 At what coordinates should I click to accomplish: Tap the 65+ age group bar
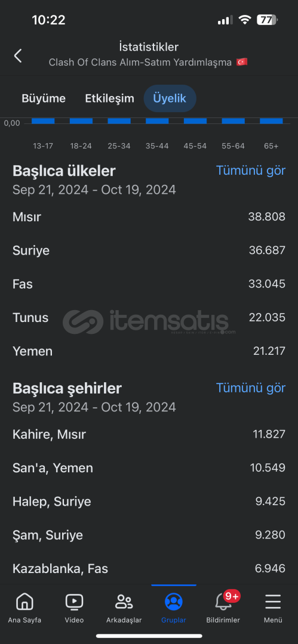pyautogui.click(x=271, y=120)
